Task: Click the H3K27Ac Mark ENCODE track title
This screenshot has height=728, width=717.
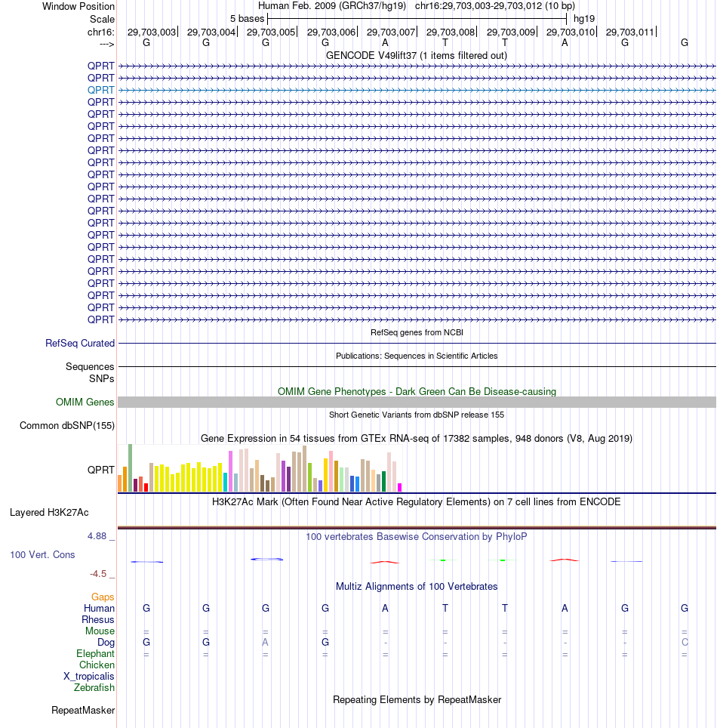Action: coord(417,502)
